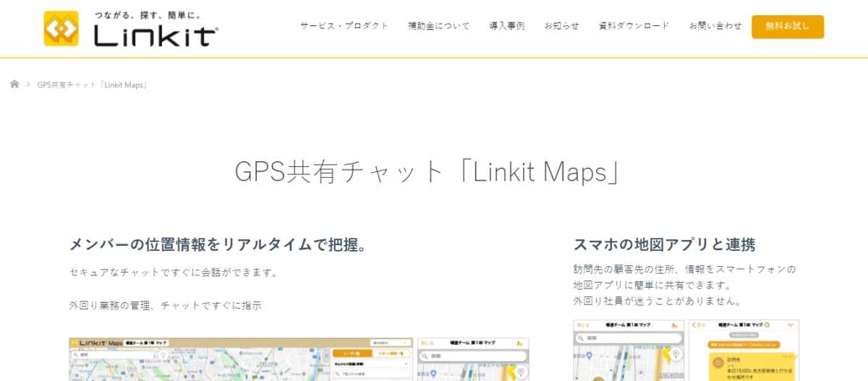868x381 pixels.
Task: Click breadcrumb text GPS共有チャット「Linkit Maps」
Action: [x=93, y=85]
